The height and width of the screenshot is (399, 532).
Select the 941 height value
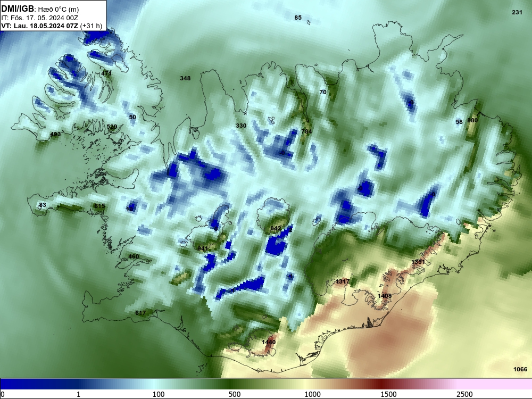(x=203, y=248)
